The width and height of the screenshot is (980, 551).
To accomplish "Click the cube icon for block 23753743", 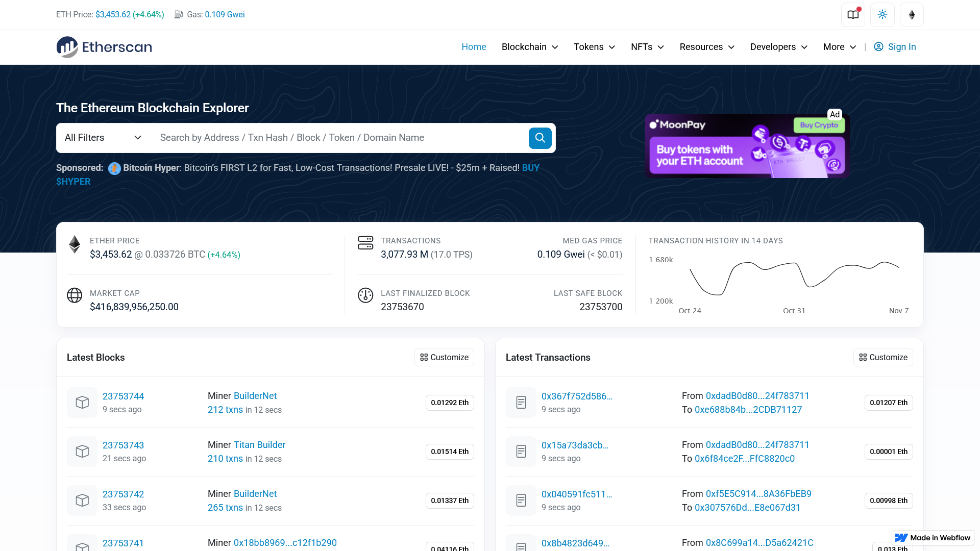I will [82, 452].
